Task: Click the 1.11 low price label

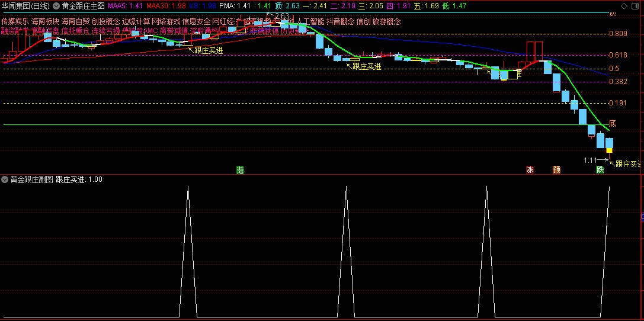Action: pyautogui.click(x=590, y=160)
